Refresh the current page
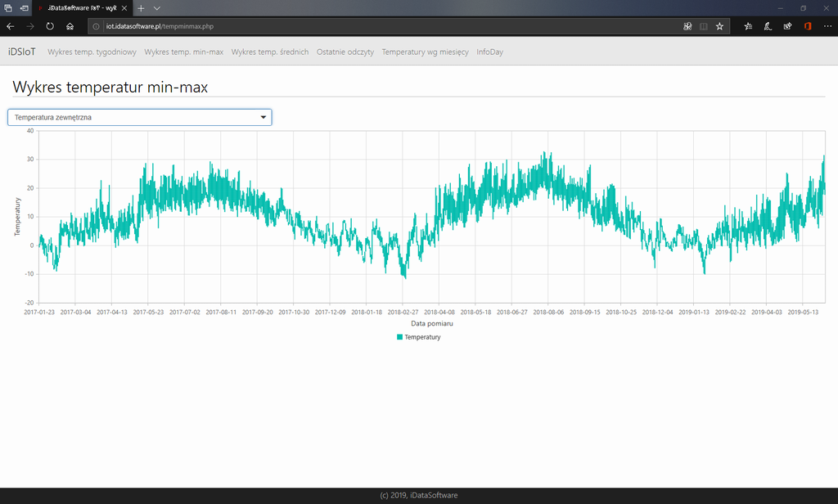The width and height of the screenshot is (838, 504). click(x=50, y=26)
